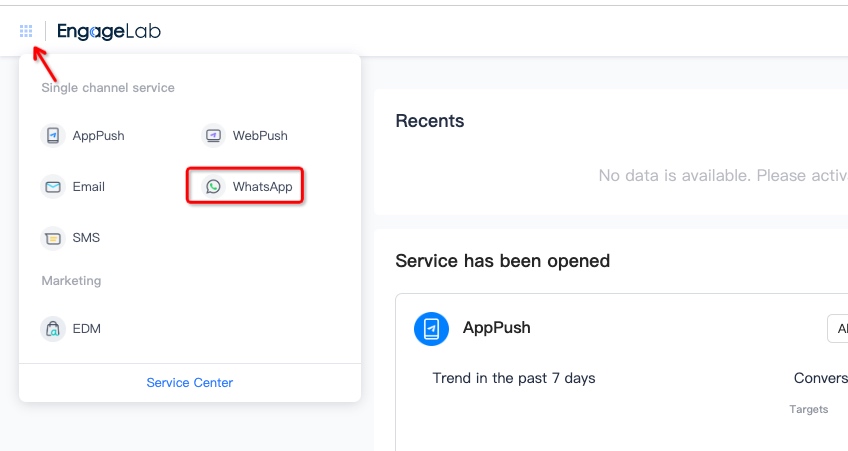
Task: Choose AppPush from the service menu
Action: (x=98, y=135)
